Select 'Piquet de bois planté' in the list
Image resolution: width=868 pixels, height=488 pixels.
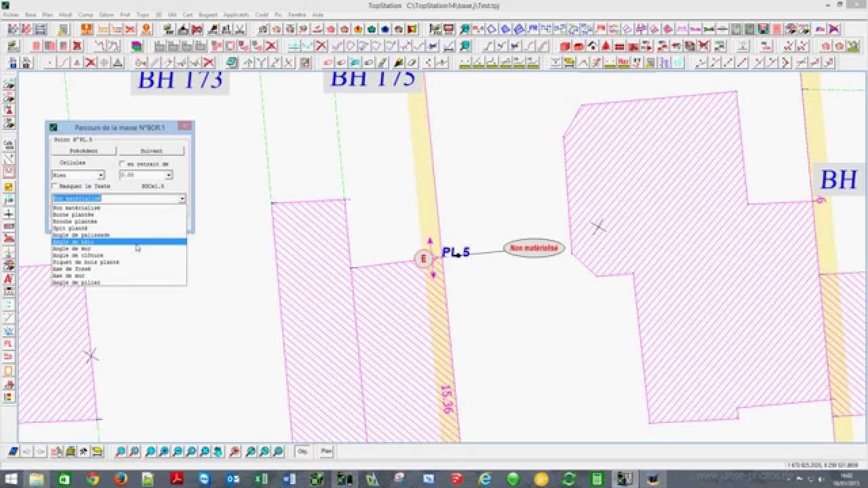[119, 262]
